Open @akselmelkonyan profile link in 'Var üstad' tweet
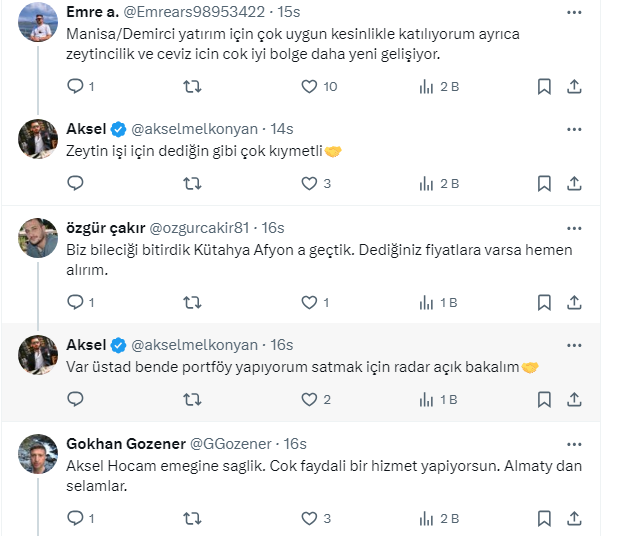 pos(195,344)
